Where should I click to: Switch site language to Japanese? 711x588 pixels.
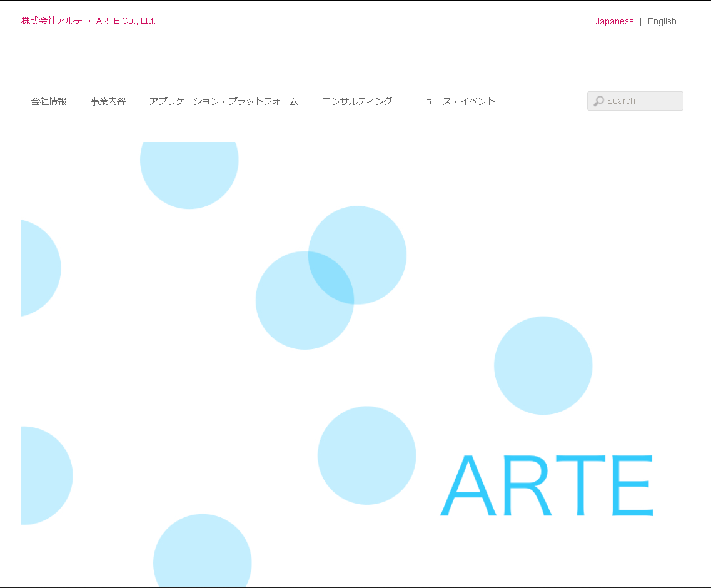[x=615, y=21]
